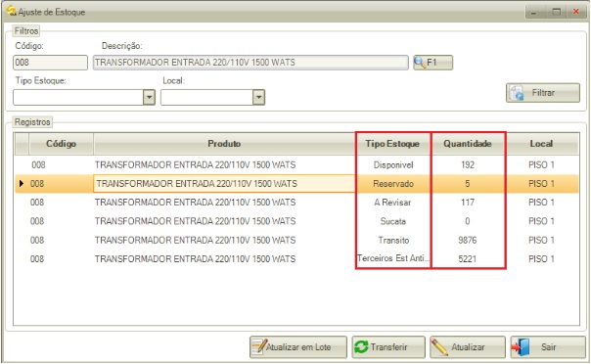Screen dimensions: 591x364
Task: Select the A Revisar stock type cell
Action: [393, 203]
